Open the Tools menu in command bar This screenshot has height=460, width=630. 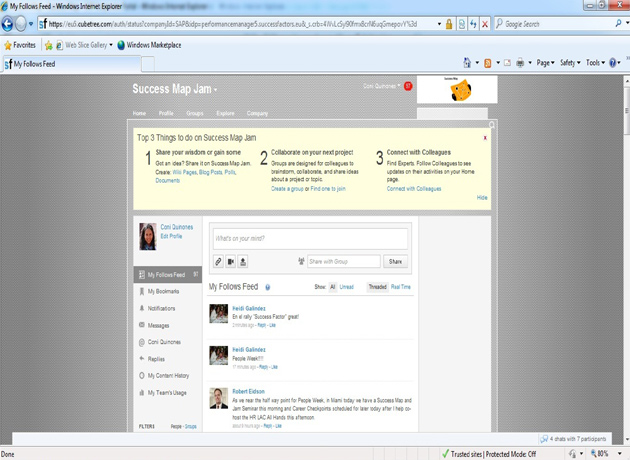click(x=595, y=63)
